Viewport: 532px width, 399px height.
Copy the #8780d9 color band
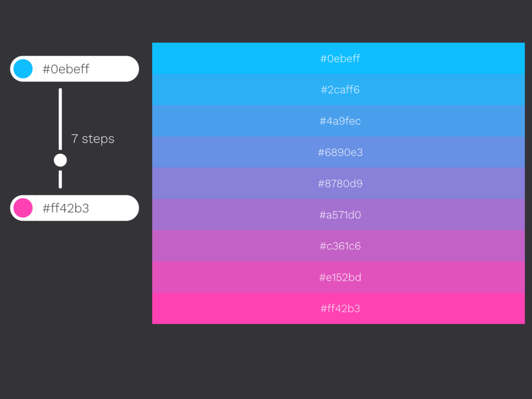coord(338,183)
